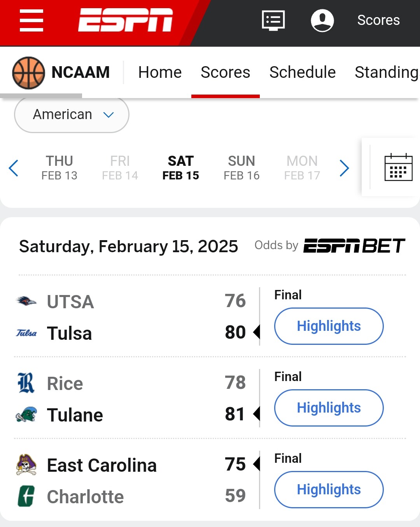Open the watch/listings icon
This screenshot has height=527, width=420.
(x=273, y=20)
